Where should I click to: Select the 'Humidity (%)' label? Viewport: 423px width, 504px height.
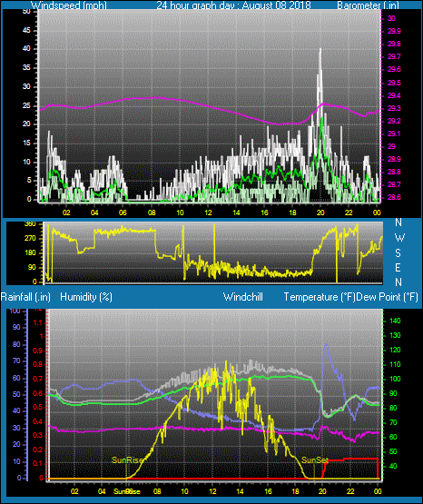click(x=86, y=297)
